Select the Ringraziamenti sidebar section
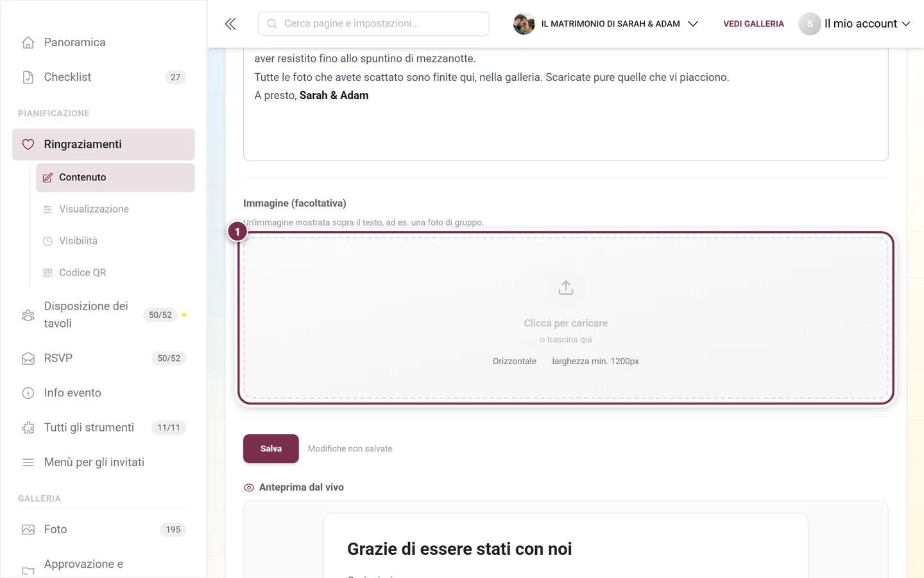The height and width of the screenshot is (578, 924). coord(103,144)
